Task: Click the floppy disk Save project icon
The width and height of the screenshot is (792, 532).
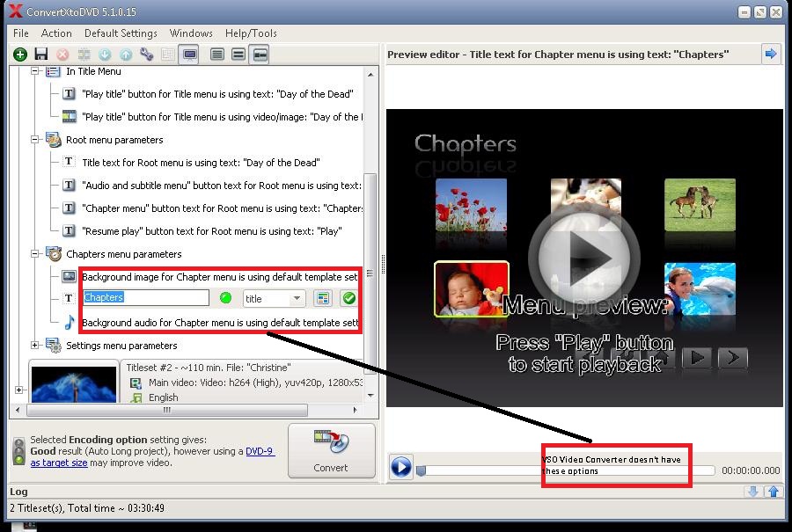Action: click(x=40, y=54)
